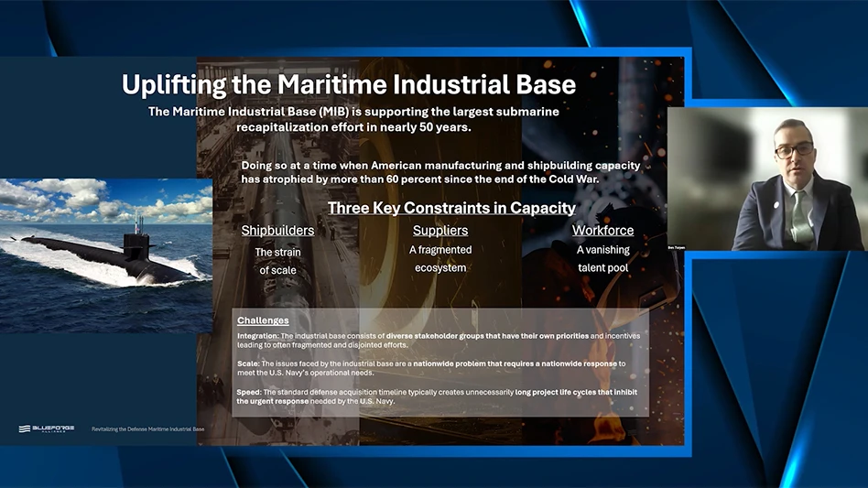The image size is (868, 488).
Task: Click the sentence about capacity atrophied 60 percent
Action: pyautogui.click(x=439, y=172)
